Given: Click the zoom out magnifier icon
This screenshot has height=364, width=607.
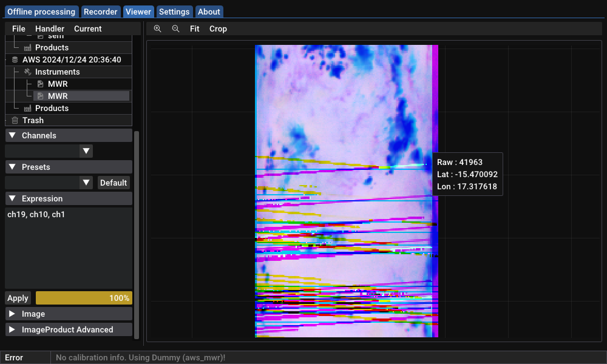Looking at the screenshot, I should tap(176, 29).
